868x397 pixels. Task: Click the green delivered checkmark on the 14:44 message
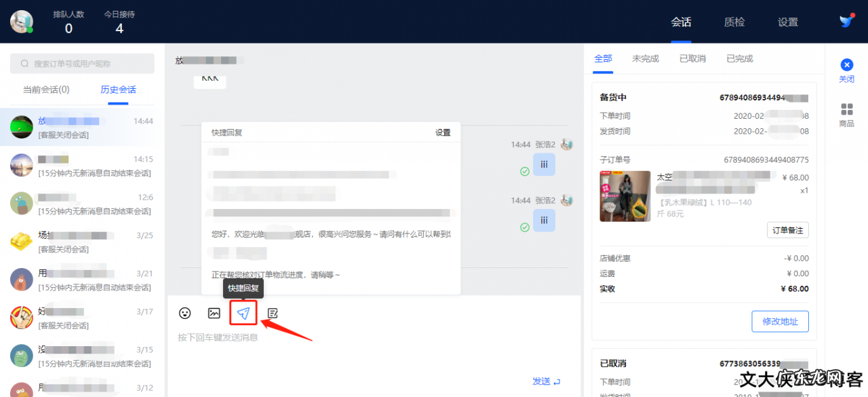pyautogui.click(x=524, y=171)
